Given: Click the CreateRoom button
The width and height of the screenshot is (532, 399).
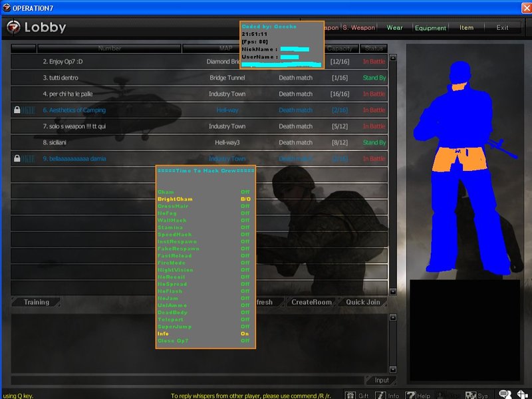Looking at the screenshot, I should coord(311,302).
